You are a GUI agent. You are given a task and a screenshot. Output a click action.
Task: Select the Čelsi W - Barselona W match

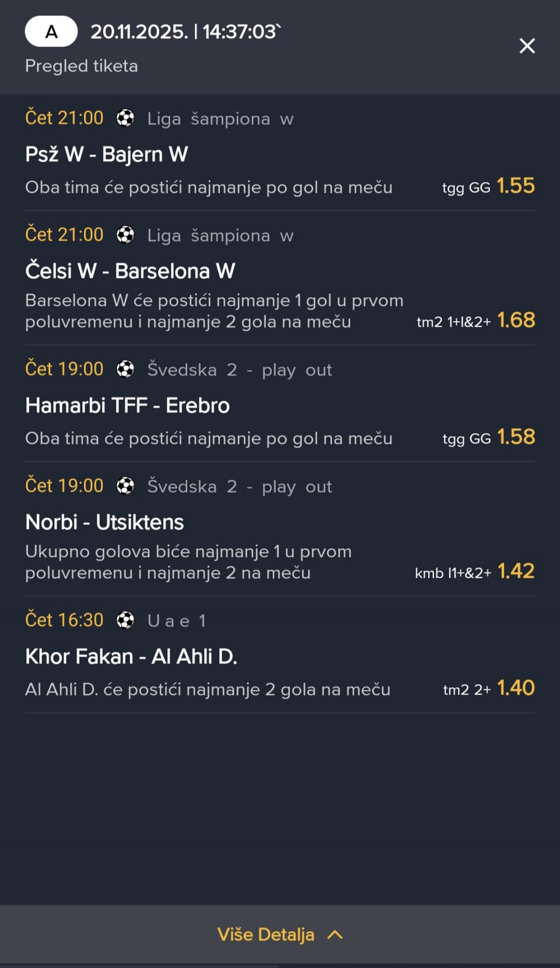point(130,271)
